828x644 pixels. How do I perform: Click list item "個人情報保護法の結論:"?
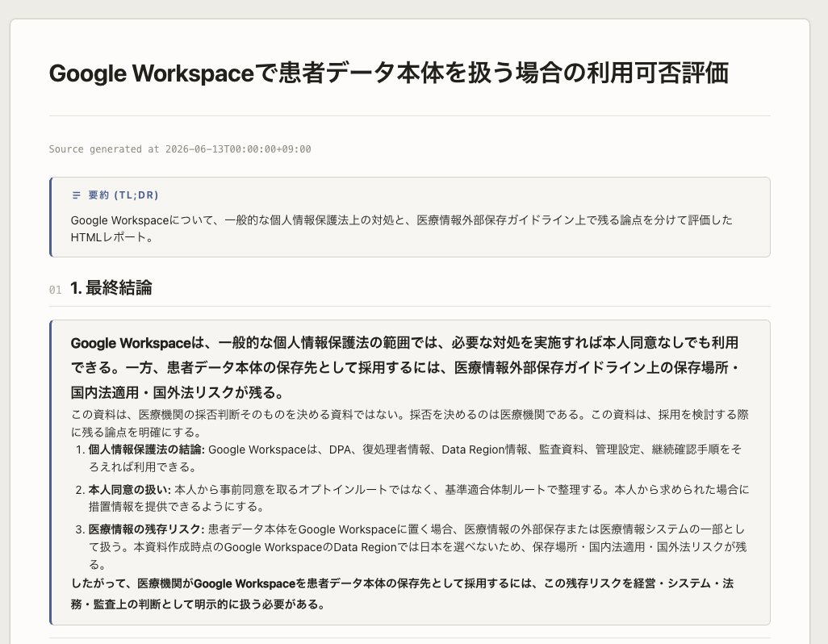415,458
